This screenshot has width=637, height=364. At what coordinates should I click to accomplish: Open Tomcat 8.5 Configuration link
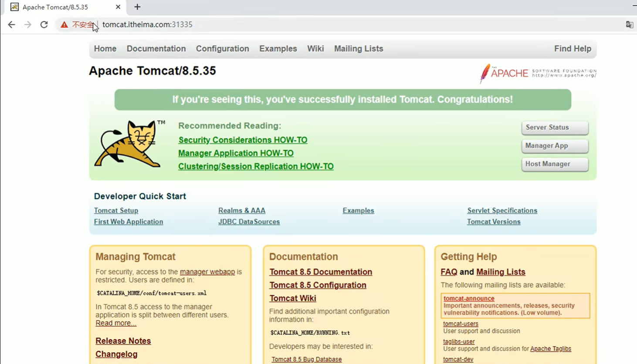pos(318,285)
